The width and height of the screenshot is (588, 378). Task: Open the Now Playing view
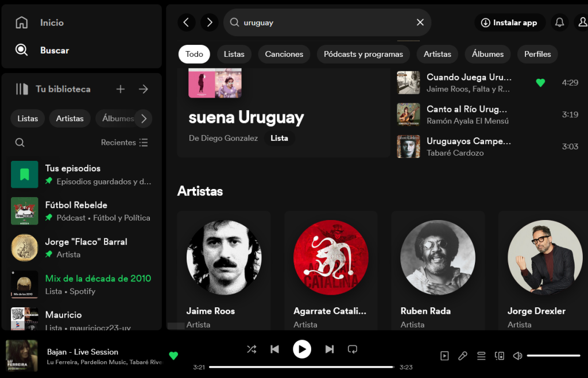444,356
